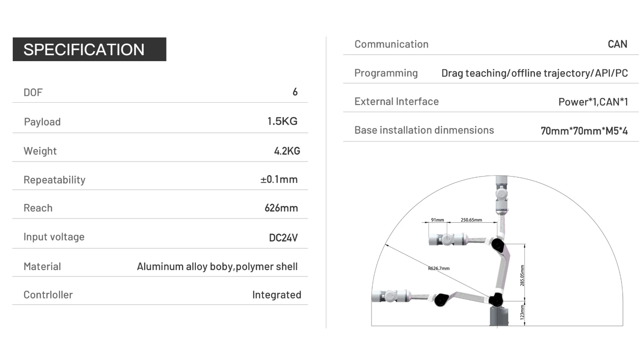Click the R626.7mm radius label in diagram
The image size is (644, 344).
(439, 268)
